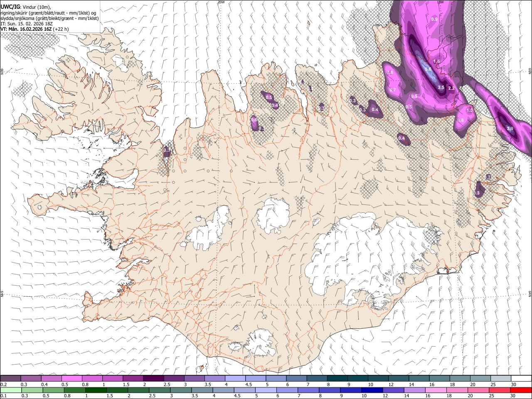532x399 pixels.
Task: Click the slydda/snjókoma legend description line
Action: [x=49, y=18]
